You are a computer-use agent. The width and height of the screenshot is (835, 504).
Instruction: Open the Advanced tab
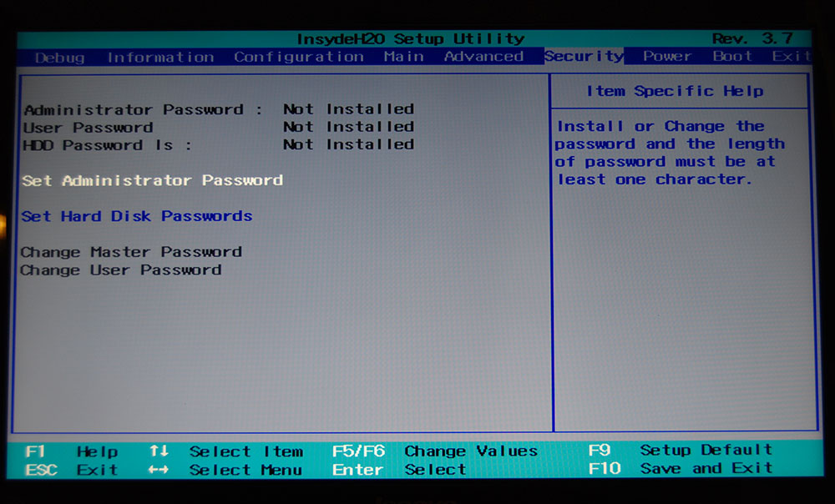483,56
